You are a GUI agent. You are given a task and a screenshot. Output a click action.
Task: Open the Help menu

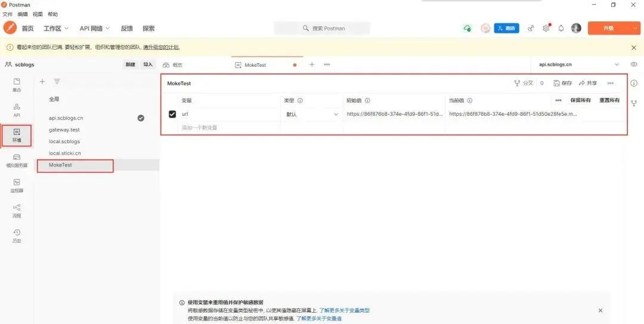[x=52, y=14]
